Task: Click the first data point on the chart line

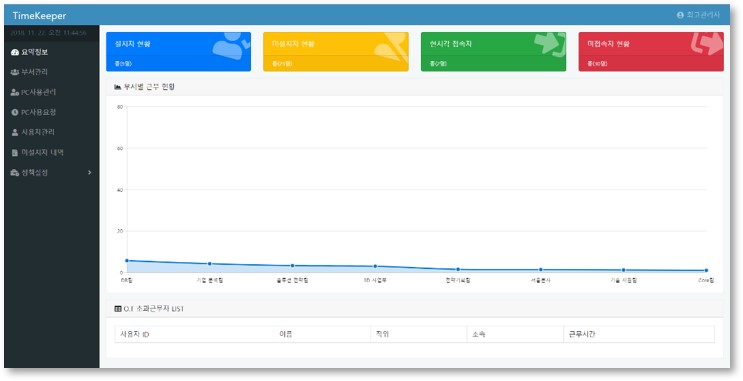Action: click(127, 261)
